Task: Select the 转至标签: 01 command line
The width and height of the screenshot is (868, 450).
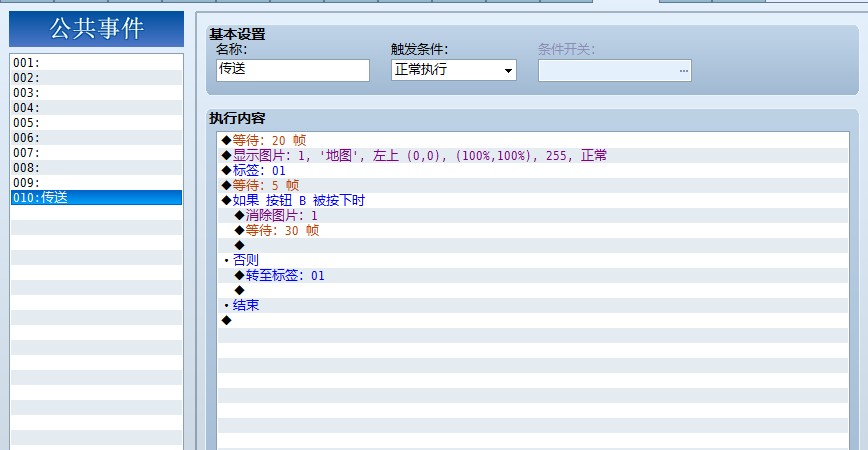Action: click(533, 275)
